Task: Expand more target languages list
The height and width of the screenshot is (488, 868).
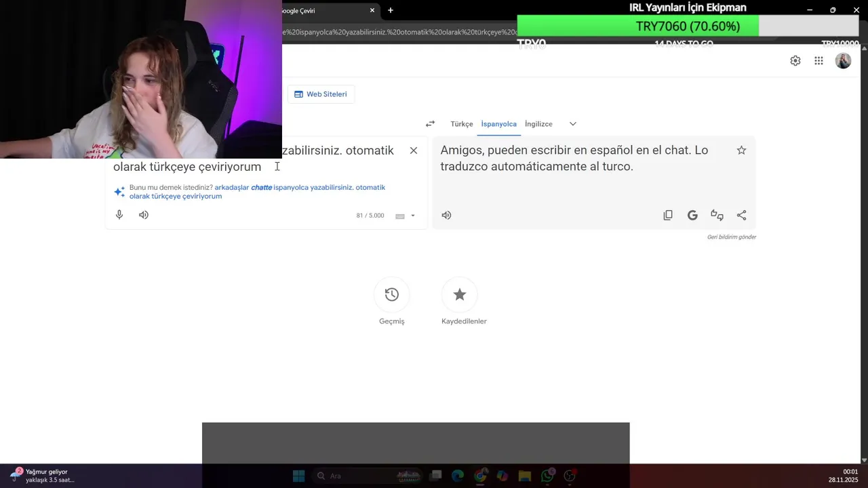Action: coord(573,124)
